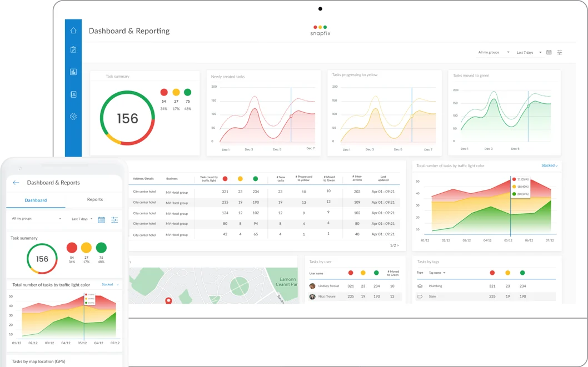Viewport: 588px width, 367px height.
Task: Tap the mobile calendar icon
Action: pyautogui.click(x=101, y=220)
